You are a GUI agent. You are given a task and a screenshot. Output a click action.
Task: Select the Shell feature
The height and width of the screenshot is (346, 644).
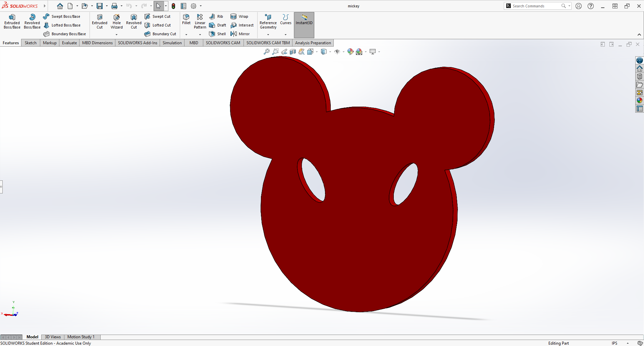tap(217, 34)
